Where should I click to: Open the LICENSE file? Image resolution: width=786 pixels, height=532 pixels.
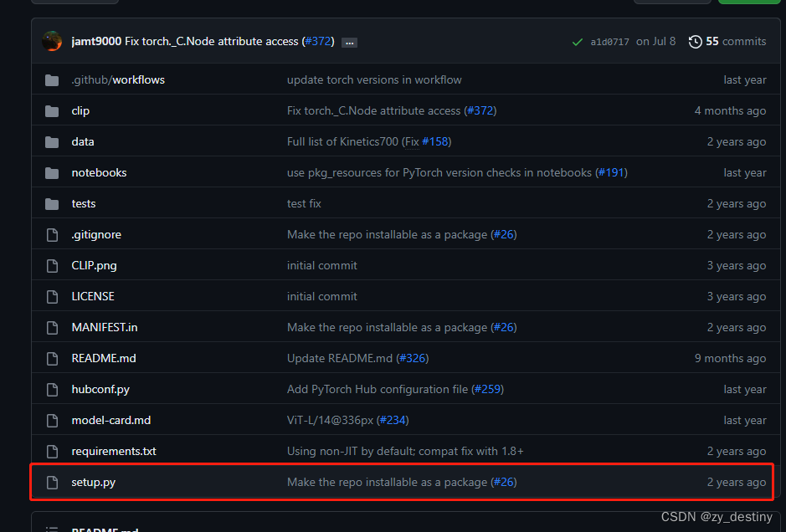point(93,297)
